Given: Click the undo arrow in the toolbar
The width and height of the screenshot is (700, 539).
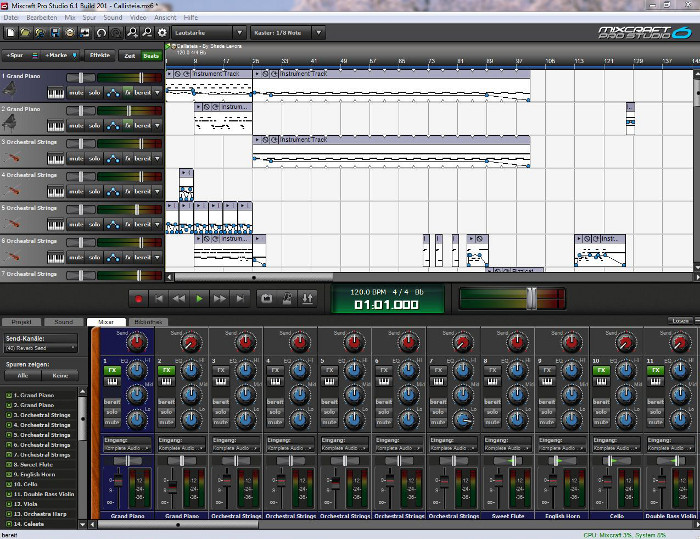Looking at the screenshot, I should (101, 33).
